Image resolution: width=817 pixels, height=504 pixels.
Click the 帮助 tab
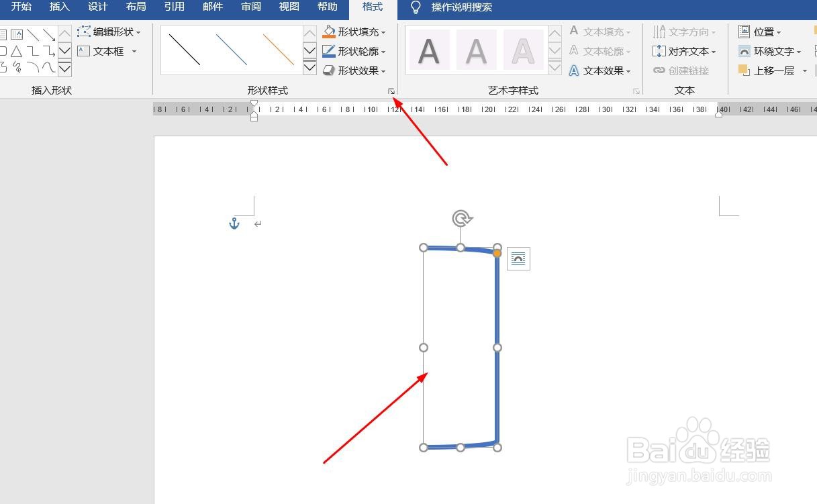click(x=328, y=7)
